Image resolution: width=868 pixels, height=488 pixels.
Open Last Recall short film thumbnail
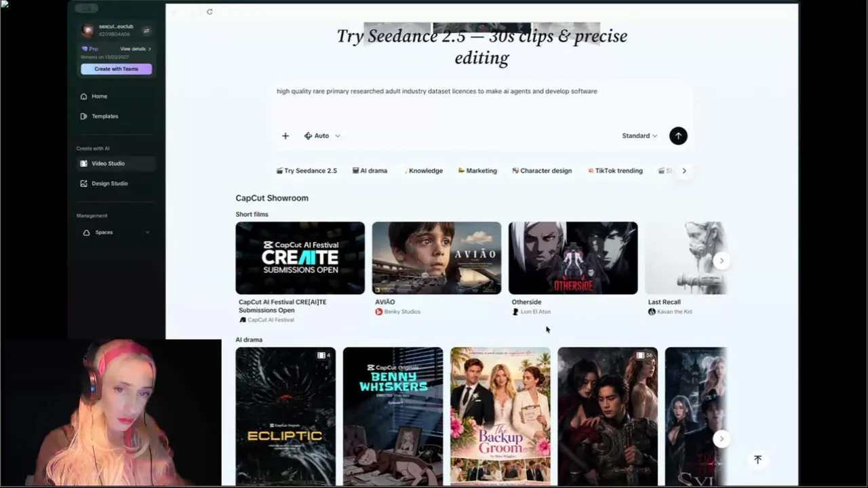point(686,258)
